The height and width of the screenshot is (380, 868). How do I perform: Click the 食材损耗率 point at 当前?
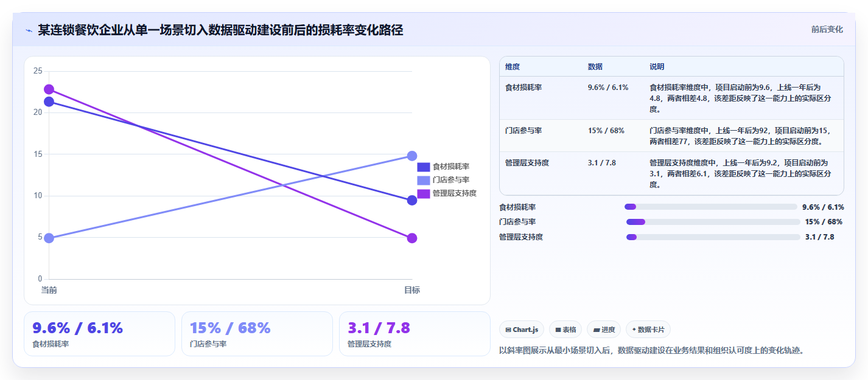(49, 102)
